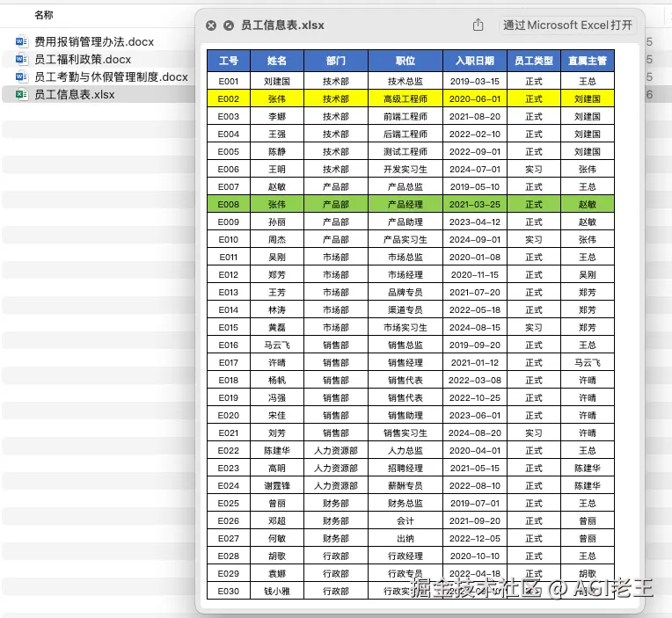This screenshot has width=672, height=618.
Task: Click the 工号 header cell
Action: tap(229, 61)
